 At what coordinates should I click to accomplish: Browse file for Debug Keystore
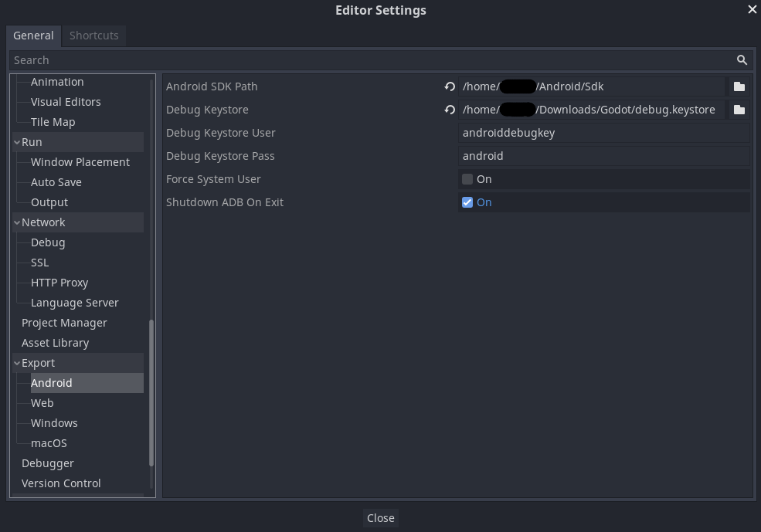point(739,110)
